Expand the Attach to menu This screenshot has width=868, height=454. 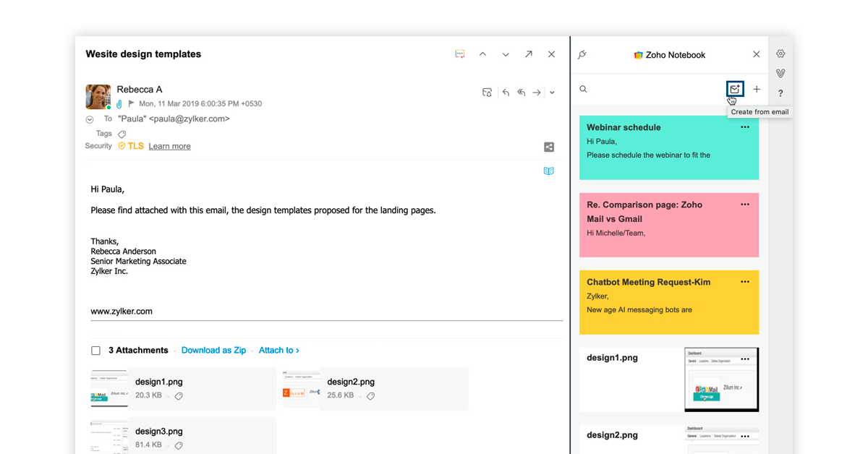(x=279, y=350)
